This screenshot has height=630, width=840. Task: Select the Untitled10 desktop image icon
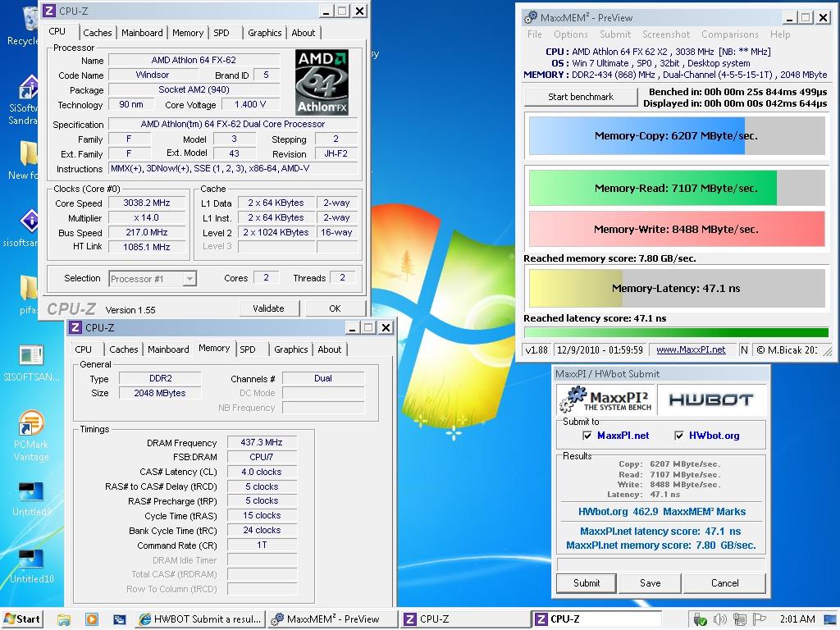31,566
